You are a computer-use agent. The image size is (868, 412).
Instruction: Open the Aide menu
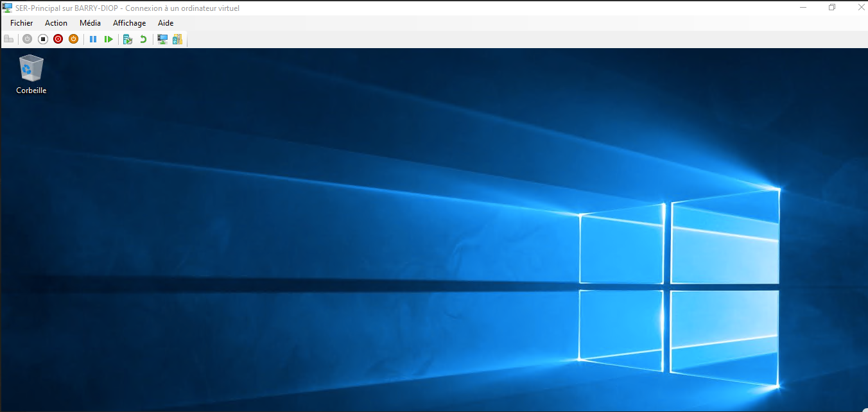166,23
